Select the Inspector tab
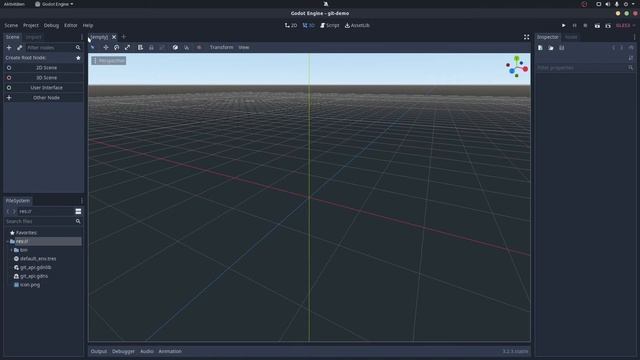 pos(547,37)
